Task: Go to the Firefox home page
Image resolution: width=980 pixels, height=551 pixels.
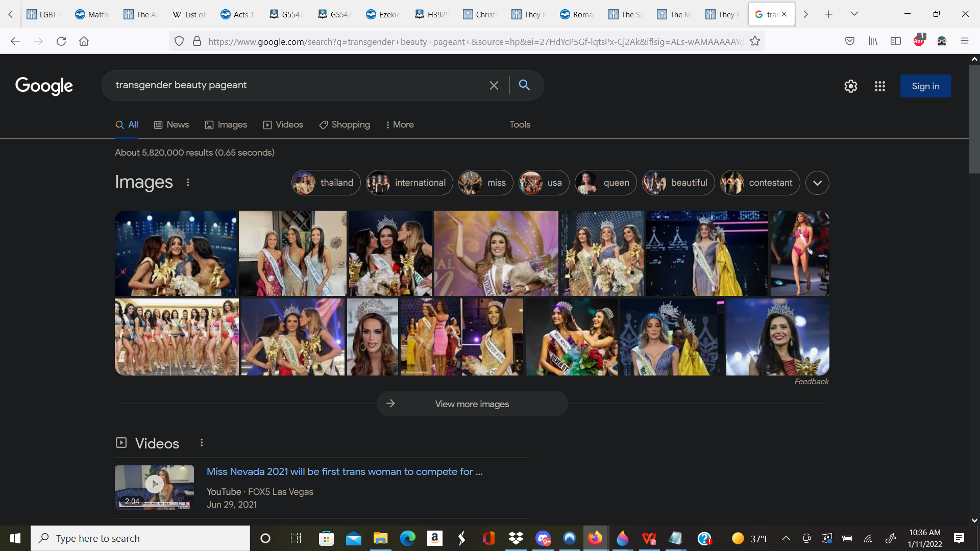Action: (x=84, y=41)
